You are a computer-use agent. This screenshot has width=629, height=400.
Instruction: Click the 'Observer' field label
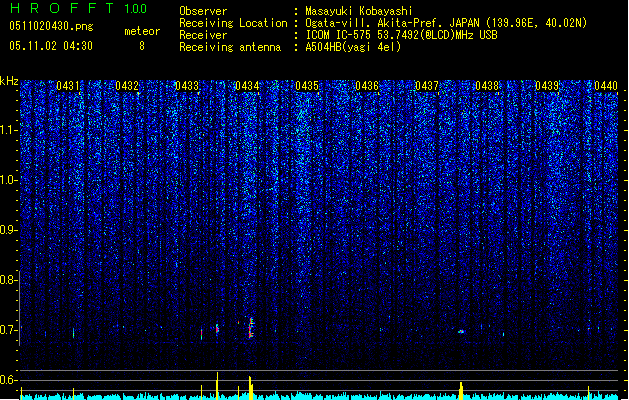203,11
